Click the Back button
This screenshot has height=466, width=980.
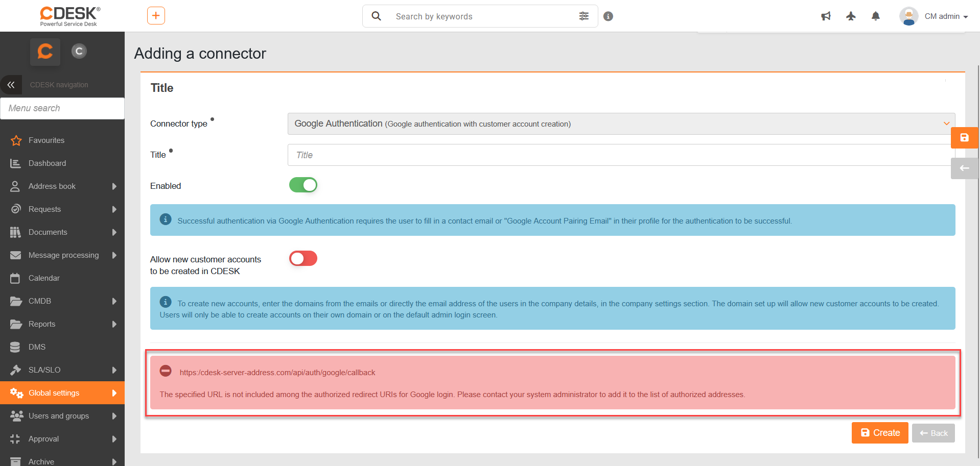pos(934,433)
